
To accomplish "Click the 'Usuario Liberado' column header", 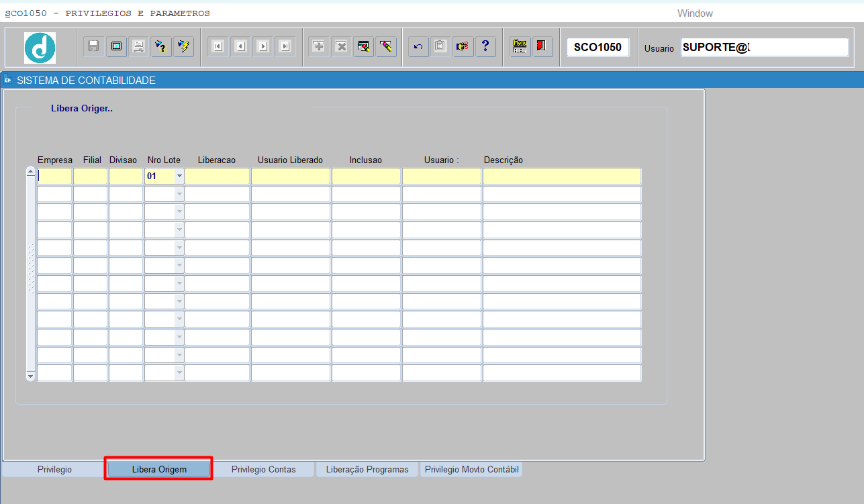I will pos(290,160).
